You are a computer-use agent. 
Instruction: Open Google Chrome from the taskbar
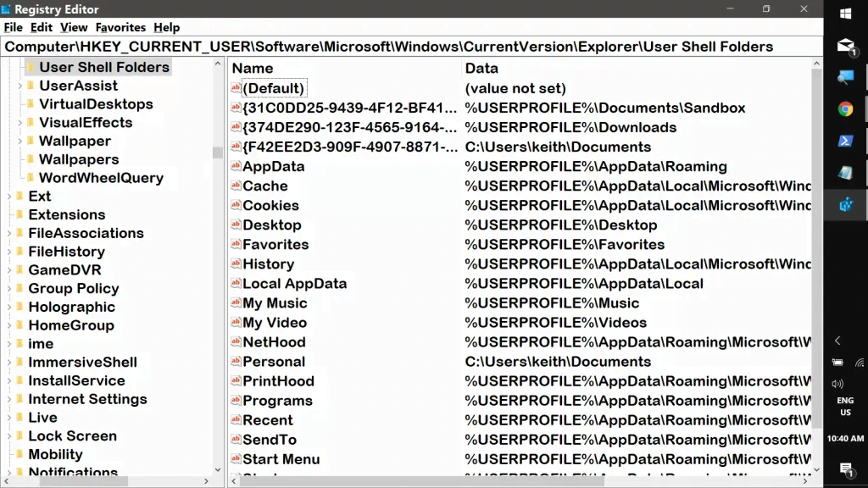point(845,108)
